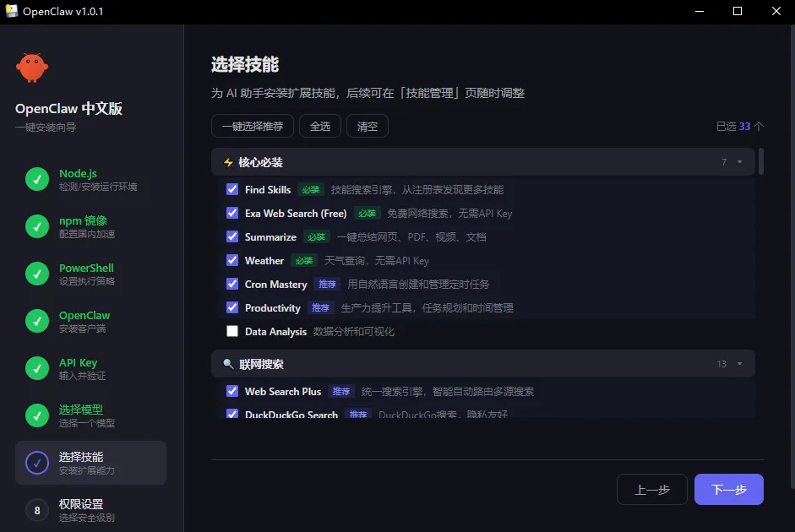Screen dimensions: 795x532
Task: Toggle the Summarize skill checkbox
Action: (x=232, y=236)
